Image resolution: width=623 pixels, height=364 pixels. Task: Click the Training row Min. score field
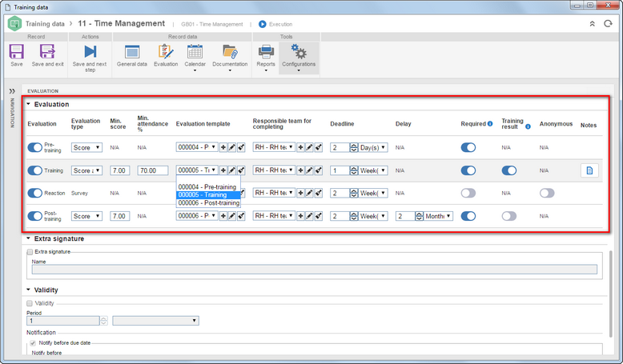click(x=119, y=170)
